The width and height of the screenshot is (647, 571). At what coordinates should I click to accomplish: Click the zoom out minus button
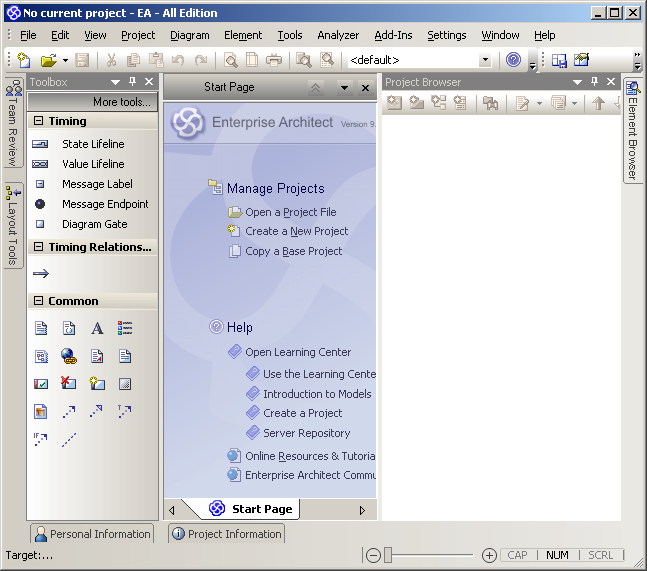(373, 555)
